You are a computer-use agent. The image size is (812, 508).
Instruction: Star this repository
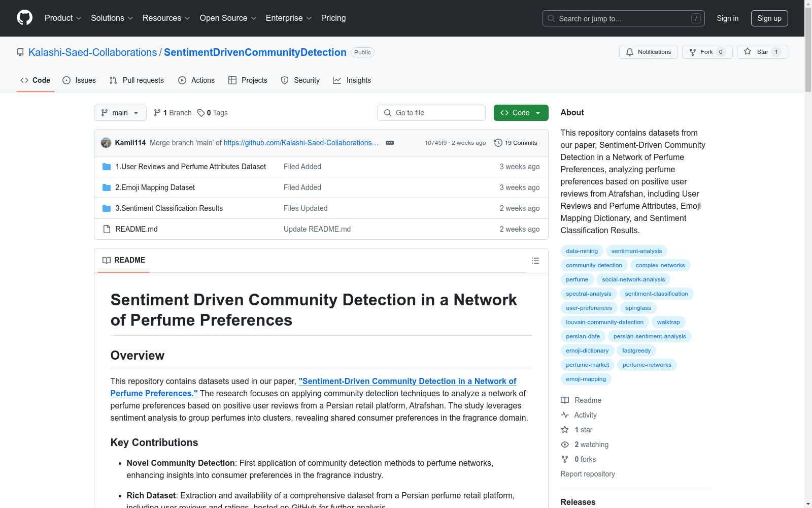click(x=762, y=52)
